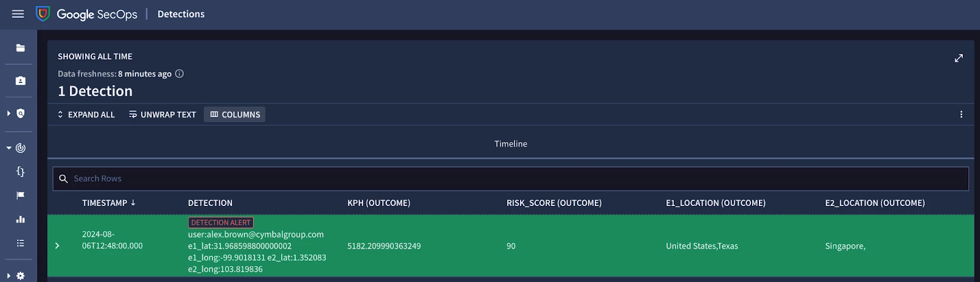Open the ID badge icon in sidebar
This screenshot has width=980, height=282.
click(x=20, y=80)
